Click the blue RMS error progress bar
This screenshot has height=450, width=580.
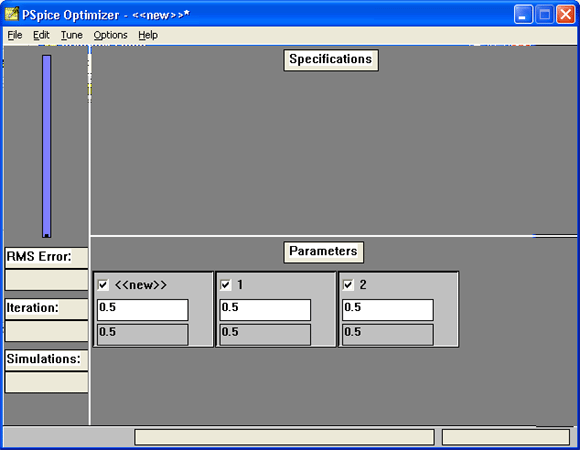tap(46, 146)
